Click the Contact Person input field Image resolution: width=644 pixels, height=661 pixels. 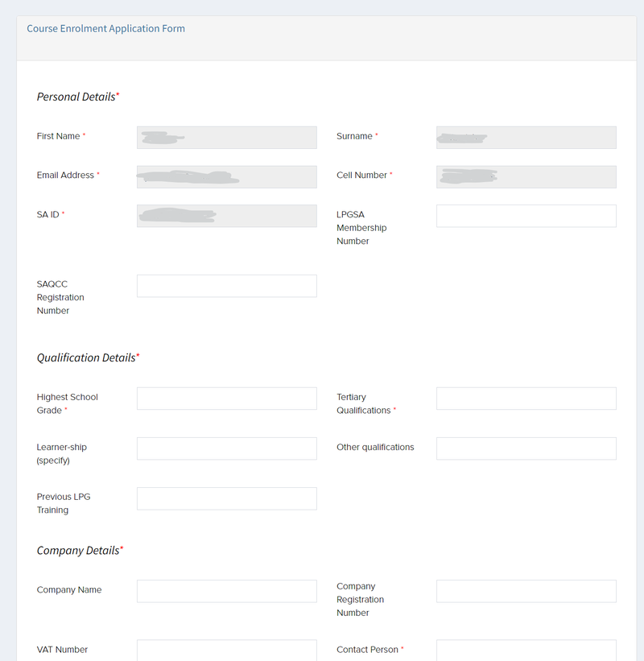tap(526, 651)
